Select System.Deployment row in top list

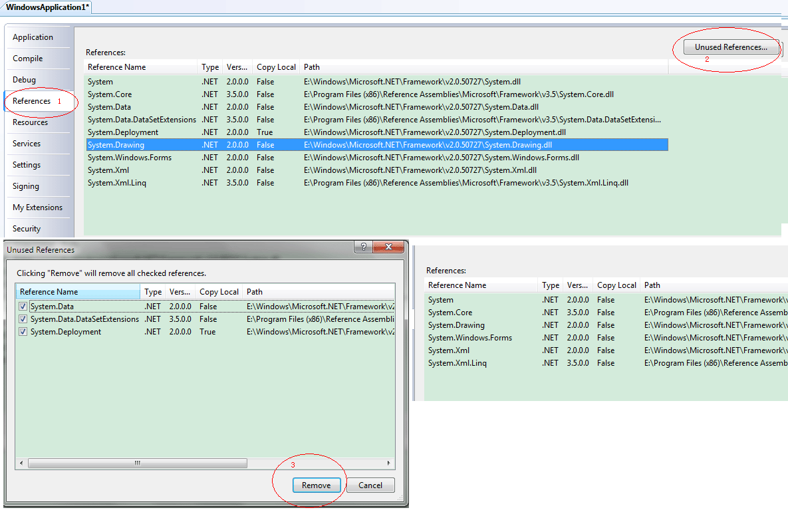(x=377, y=132)
